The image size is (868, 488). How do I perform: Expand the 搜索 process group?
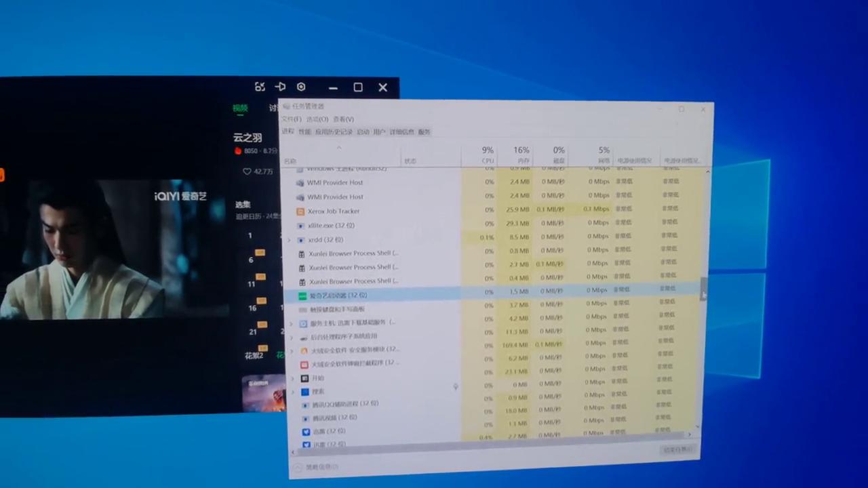(x=293, y=392)
